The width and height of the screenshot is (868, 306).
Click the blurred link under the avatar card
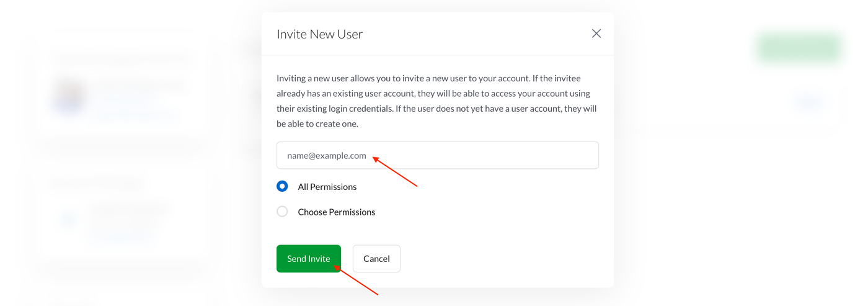coord(133,115)
